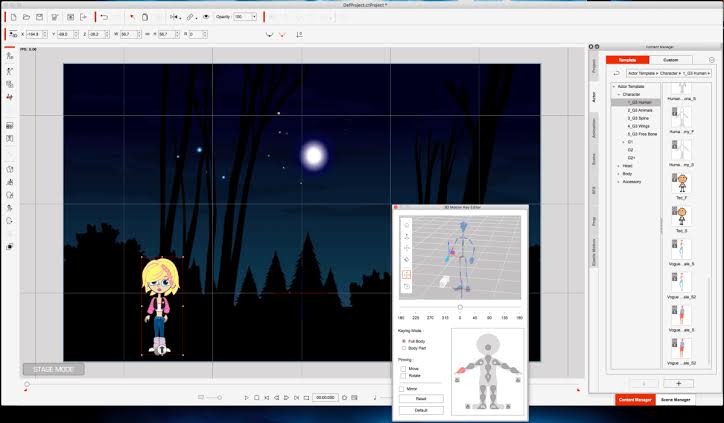Click the red V-shaped key icon
The width and height of the screenshot is (724, 423).
point(282,35)
